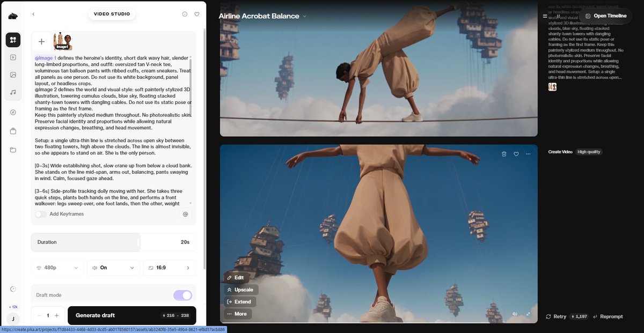Open the image tool in the sidebar
Viewport: 644px width, 333px height.
pyautogui.click(x=13, y=75)
